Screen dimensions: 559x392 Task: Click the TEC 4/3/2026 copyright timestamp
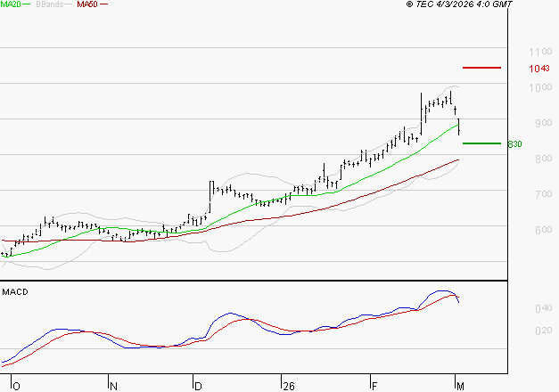(x=459, y=4)
